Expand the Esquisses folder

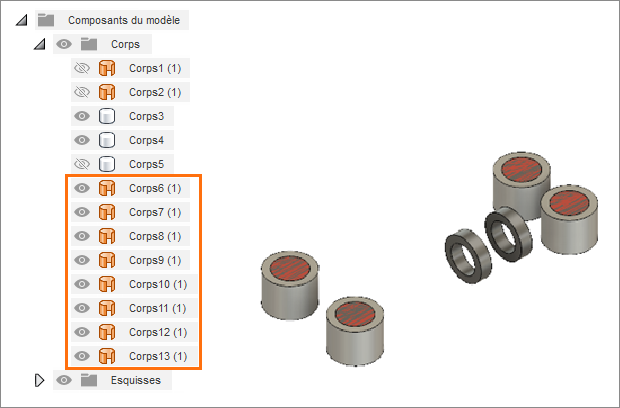click(x=39, y=380)
